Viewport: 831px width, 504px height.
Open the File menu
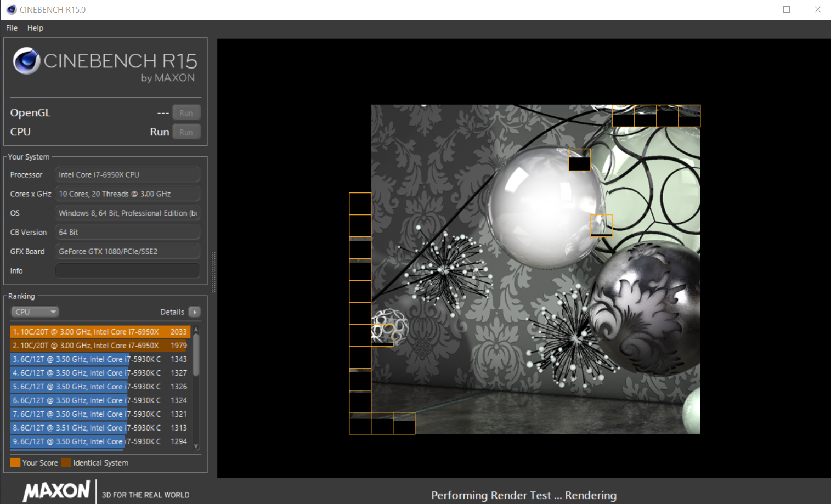coord(12,28)
